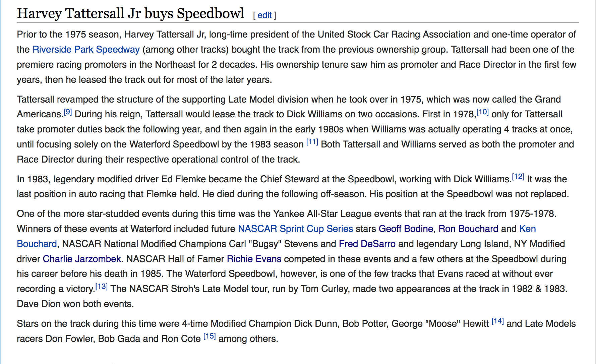Follow the NASCAR Sprint Cup Series link

[296, 229]
